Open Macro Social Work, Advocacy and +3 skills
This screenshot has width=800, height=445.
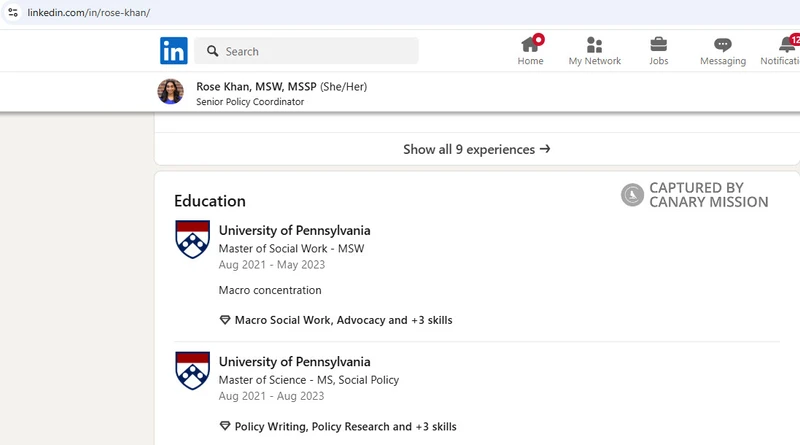pyautogui.click(x=343, y=320)
